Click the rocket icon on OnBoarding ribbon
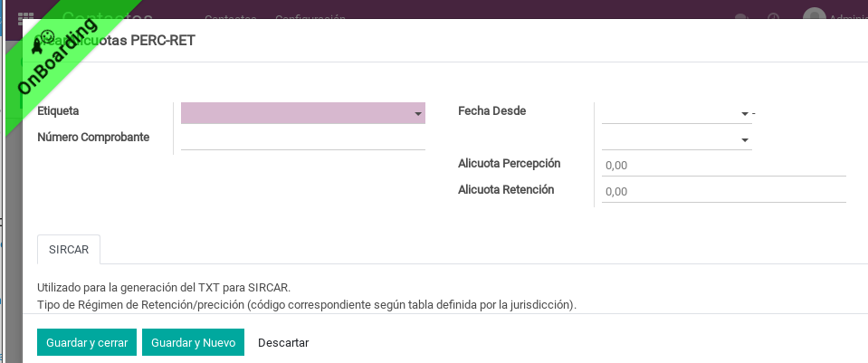This screenshot has width=868, height=363. coord(37,48)
